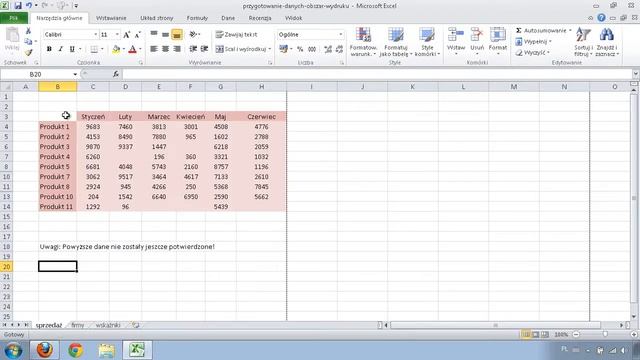The width and height of the screenshot is (640, 360).
Task: Click the Percent style icon
Action: pos(300,49)
